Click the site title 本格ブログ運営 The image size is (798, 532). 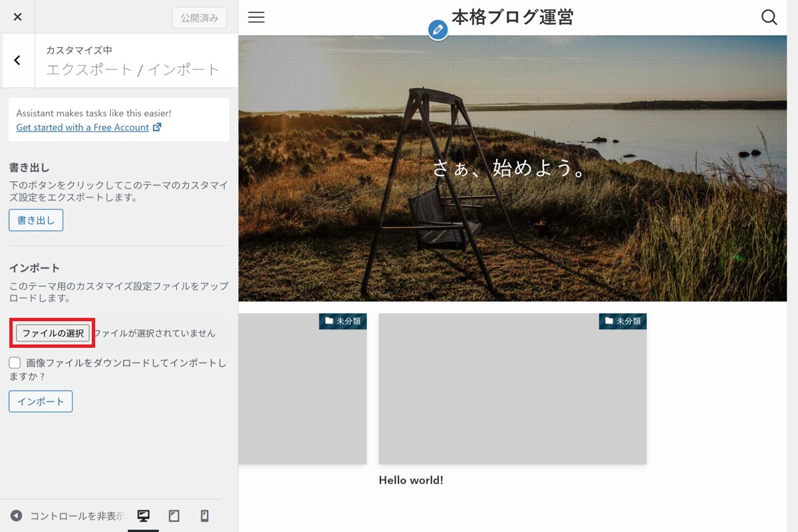pos(512,17)
